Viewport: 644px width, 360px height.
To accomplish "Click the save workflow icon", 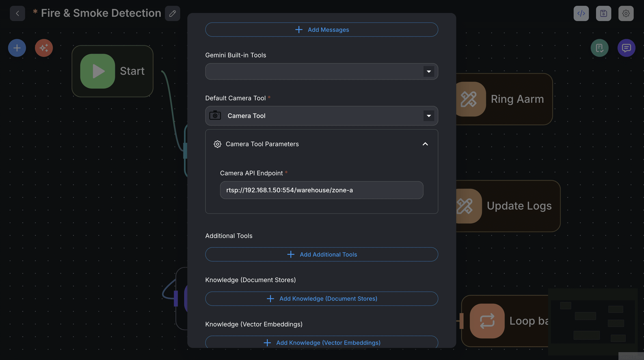I will point(603,13).
